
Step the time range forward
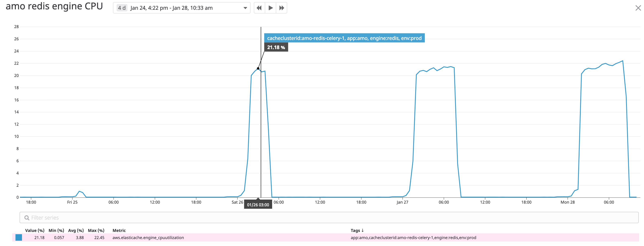pos(281,8)
